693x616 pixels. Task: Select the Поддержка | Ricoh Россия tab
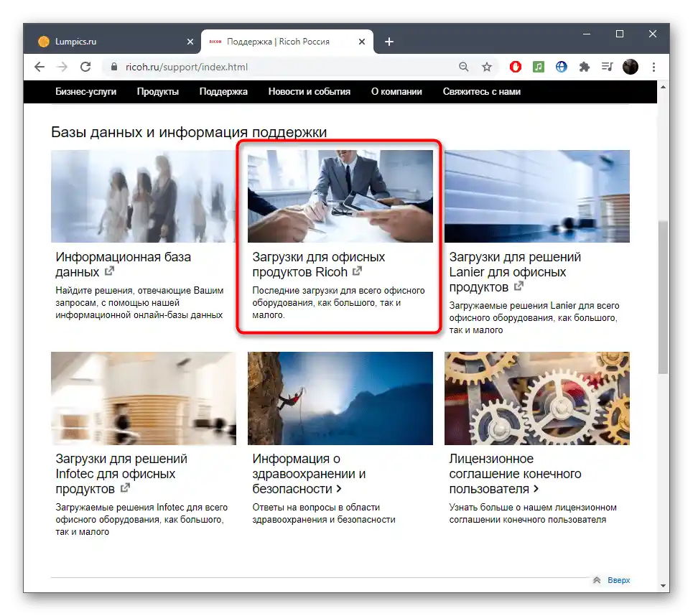pos(287,42)
